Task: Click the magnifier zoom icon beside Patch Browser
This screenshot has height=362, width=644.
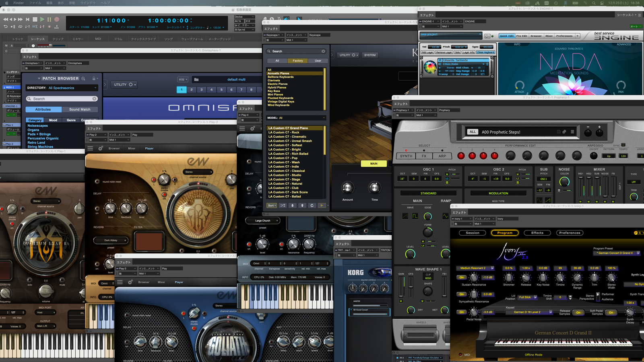Action: tap(83, 79)
